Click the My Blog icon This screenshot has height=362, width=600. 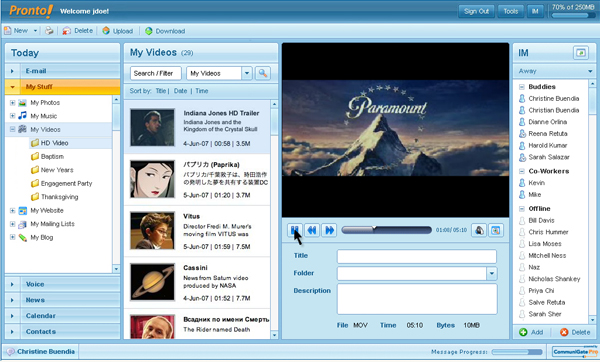click(23, 237)
